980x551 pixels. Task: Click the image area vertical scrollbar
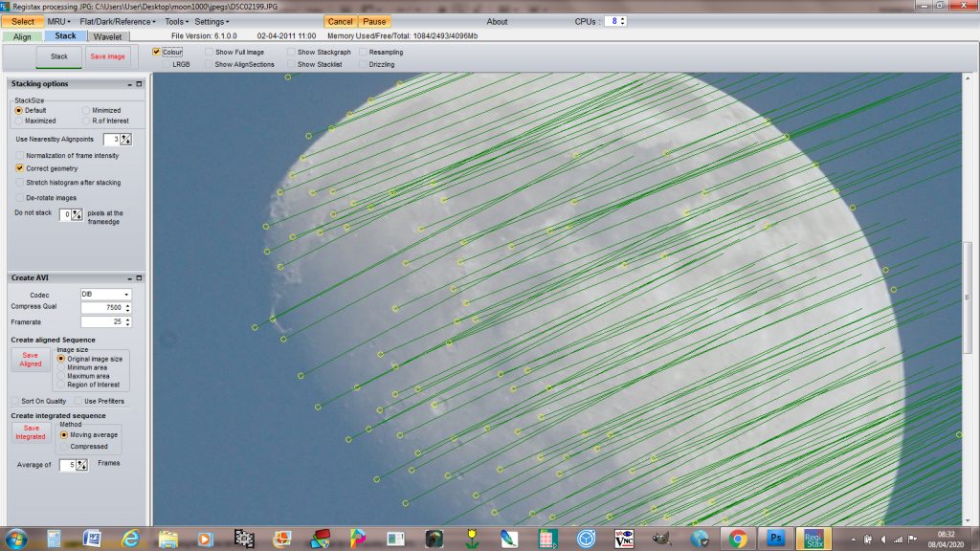pyautogui.click(x=968, y=299)
